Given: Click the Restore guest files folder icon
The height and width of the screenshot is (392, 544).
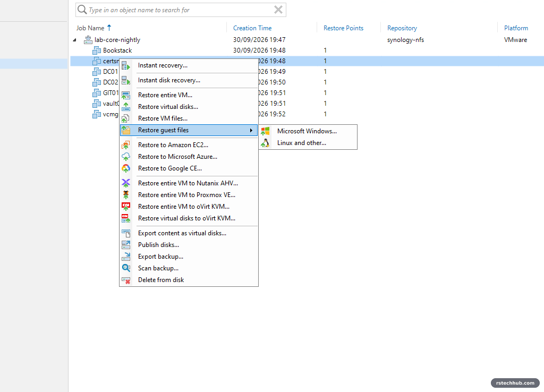Looking at the screenshot, I should [x=126, y=130].
